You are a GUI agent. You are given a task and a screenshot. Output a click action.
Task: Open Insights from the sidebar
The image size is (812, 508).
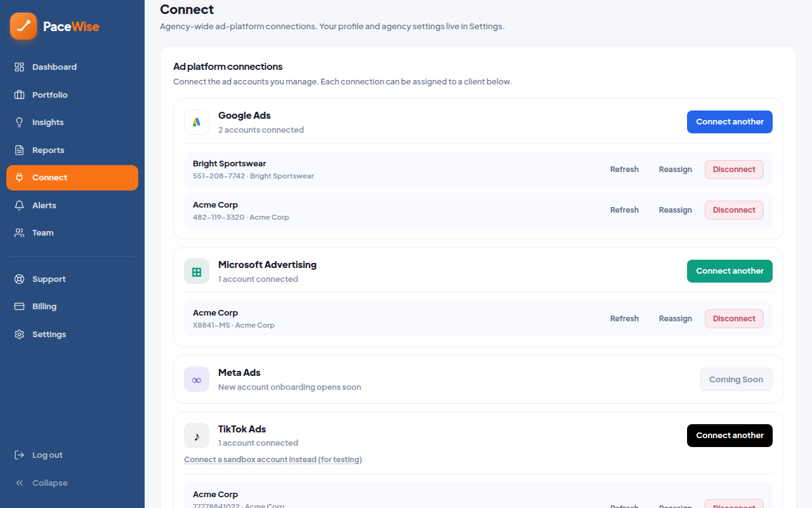click(x=72, y=122)
